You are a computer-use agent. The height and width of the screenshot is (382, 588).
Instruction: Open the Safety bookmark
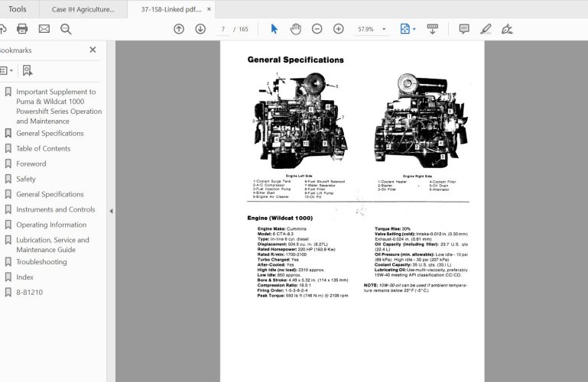pos(26,179)
